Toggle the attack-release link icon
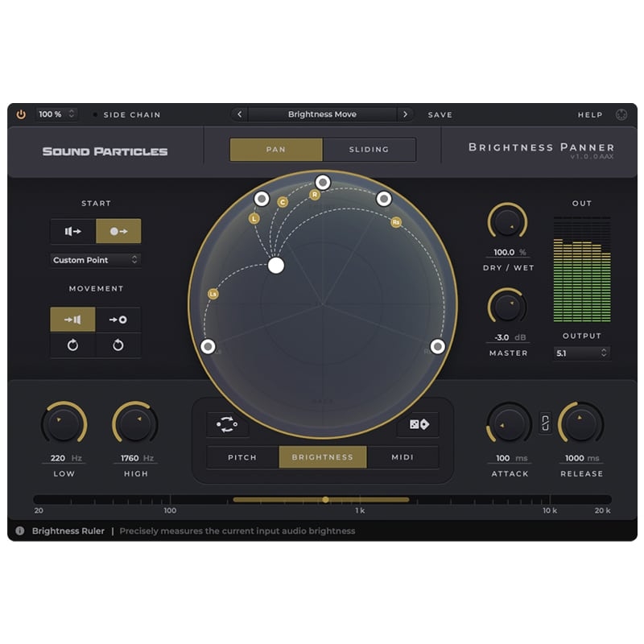The width and height of the screenshot is (644, 644). coord(545,423)
